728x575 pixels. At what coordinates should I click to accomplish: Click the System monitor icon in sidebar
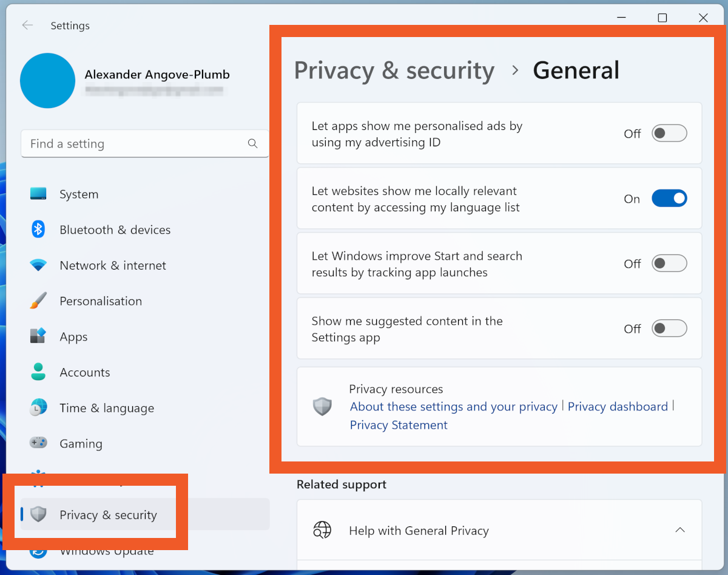tap(38, 194)
